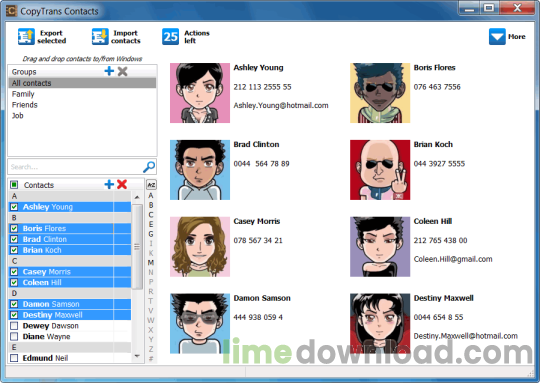This screenshot has height=383, width=540.
Task: Select Edmund Neil contact name
Action: coord(45,358)
